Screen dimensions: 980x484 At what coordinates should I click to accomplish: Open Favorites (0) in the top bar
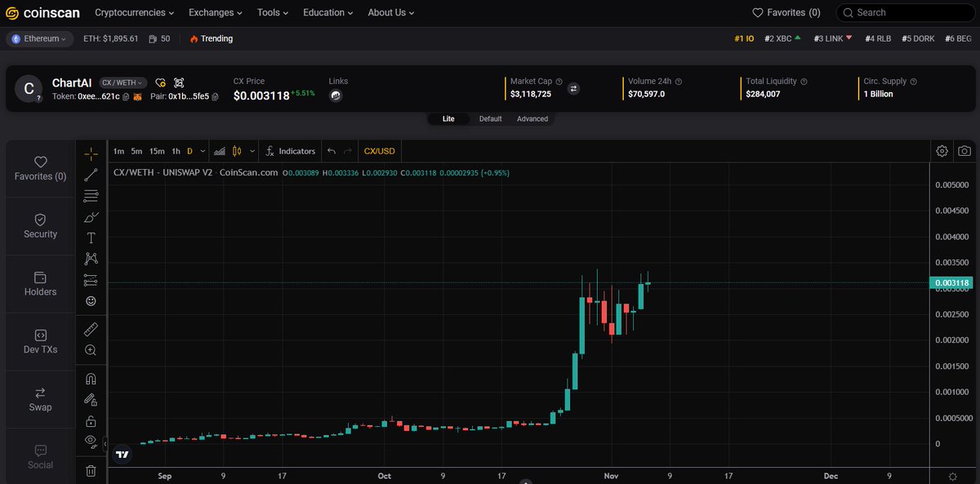coord(786,12)
